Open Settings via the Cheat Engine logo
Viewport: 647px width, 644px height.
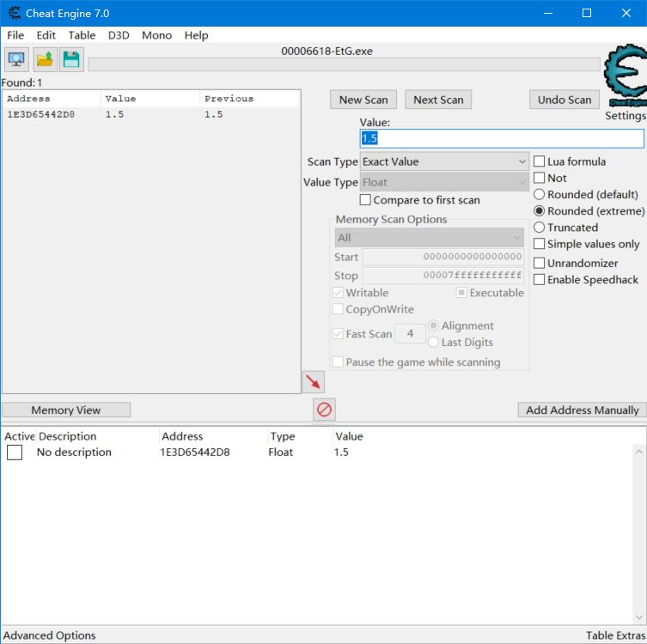pos(624,79)
